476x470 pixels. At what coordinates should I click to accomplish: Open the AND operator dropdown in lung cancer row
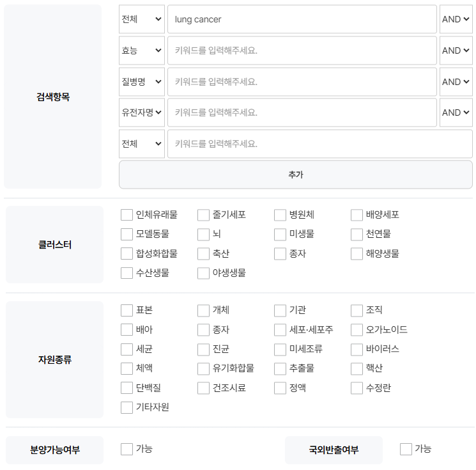pos(456,19)
